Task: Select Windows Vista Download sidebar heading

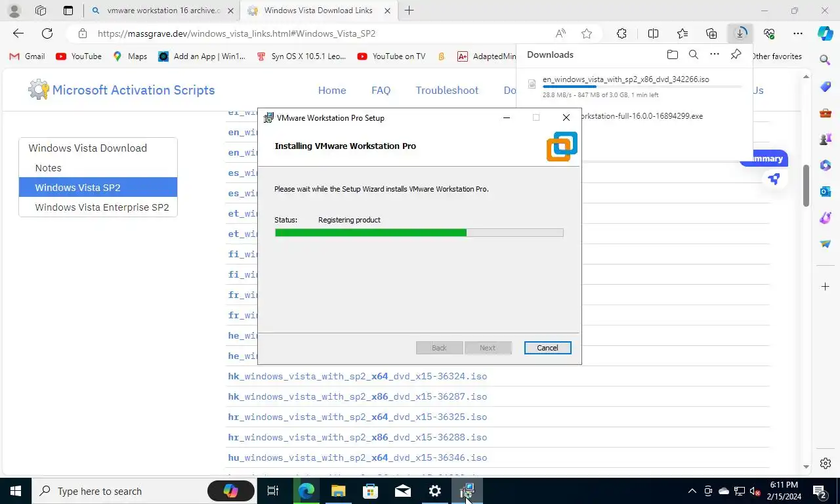Action: pyautogui.click(x=88, y=148)
